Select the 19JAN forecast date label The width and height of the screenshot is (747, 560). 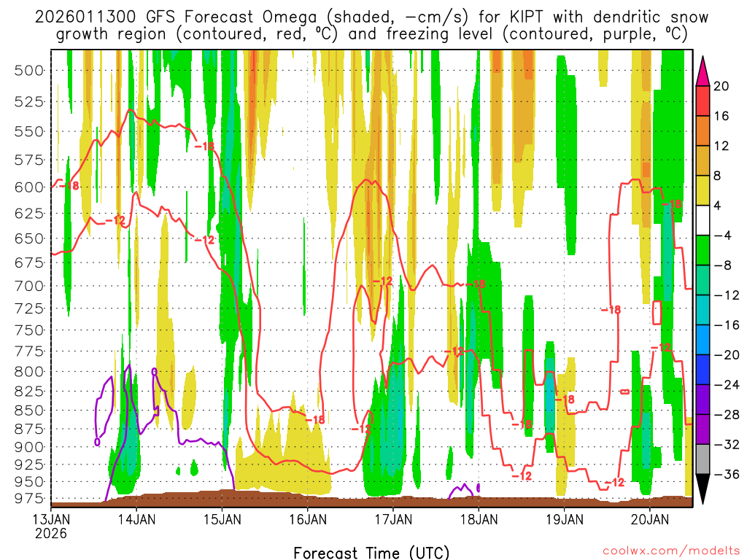coord(564,519)
